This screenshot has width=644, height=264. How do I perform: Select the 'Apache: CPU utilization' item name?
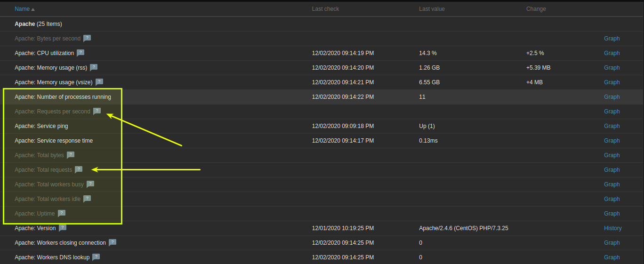point(44,53)
